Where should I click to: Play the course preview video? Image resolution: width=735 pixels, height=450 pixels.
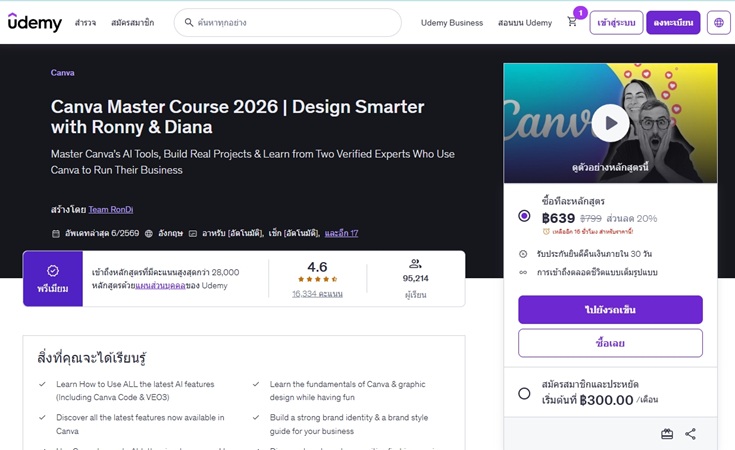pos(610,123)
